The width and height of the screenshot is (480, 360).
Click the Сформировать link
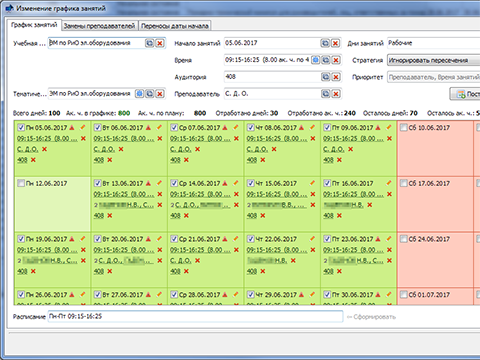[x=371, y=317]
